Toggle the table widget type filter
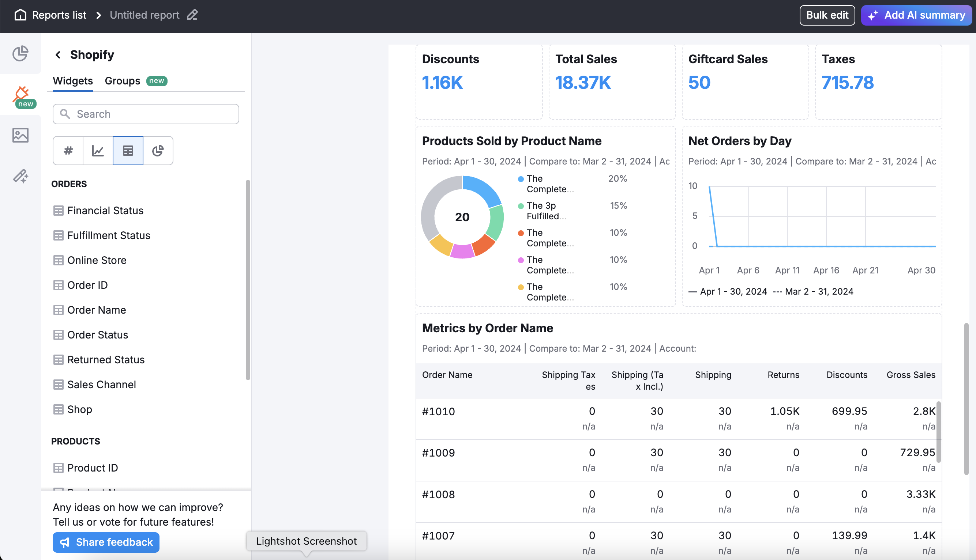Screen dimensions: 976x560 pos(128,150)
